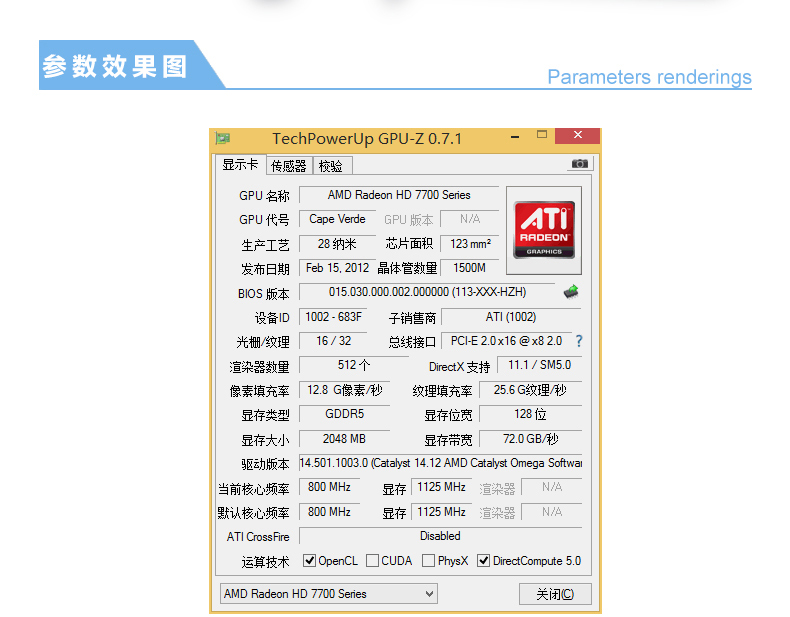This screenshot has width=790, height=617.
Task: Close GPU-Z with the red X
Action: pos(577,135)
